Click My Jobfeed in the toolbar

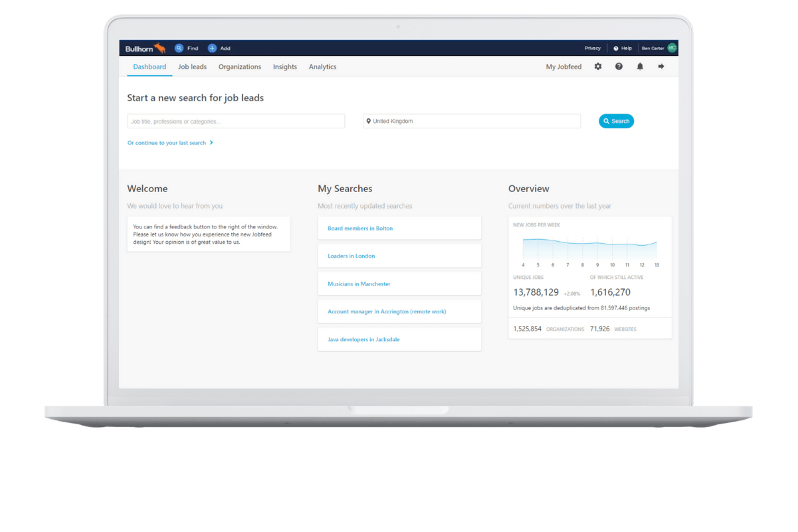[x=563, y=67]
